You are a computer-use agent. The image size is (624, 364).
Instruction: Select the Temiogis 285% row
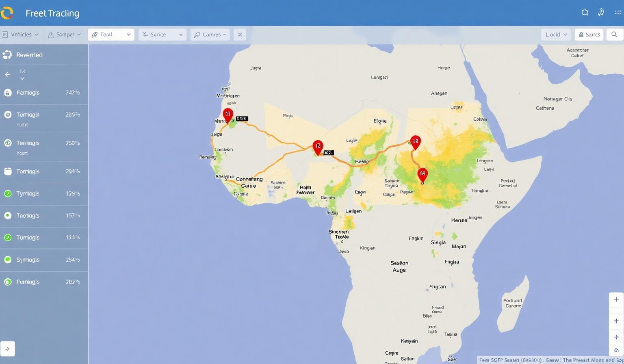(x=44, y=118)
